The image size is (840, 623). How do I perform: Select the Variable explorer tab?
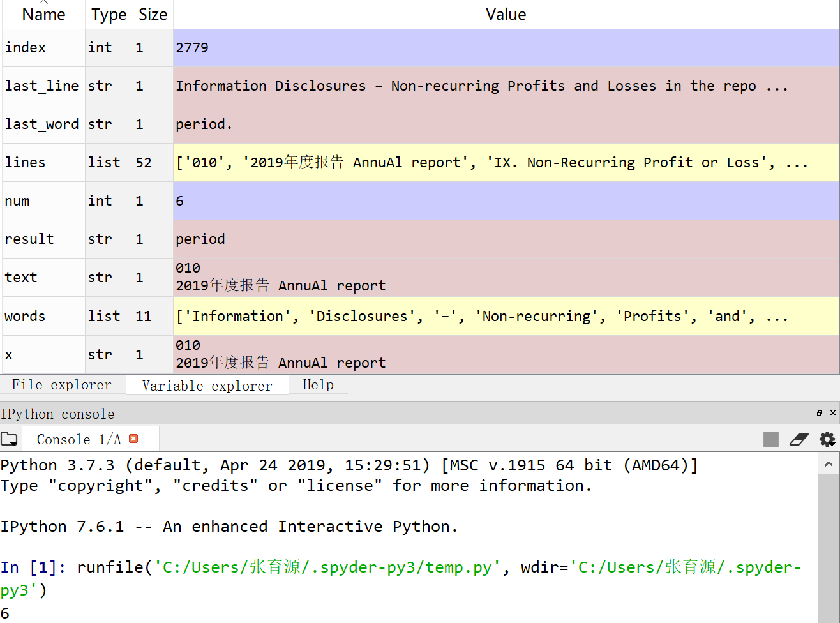click(207, 386)
